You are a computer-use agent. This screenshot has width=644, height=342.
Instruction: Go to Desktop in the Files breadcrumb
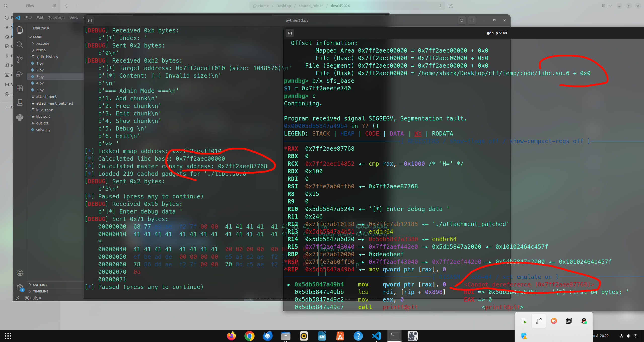[283, 6]
